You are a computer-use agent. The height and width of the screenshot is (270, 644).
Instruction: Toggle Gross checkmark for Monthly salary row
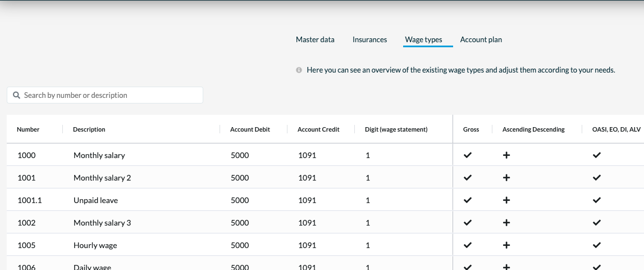click(467, 155)
